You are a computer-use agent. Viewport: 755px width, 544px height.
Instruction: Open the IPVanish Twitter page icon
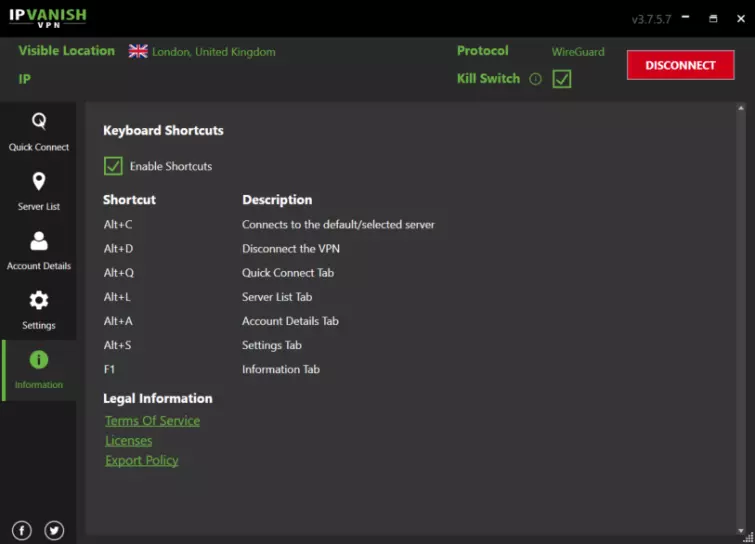pyautogui.click(x=54, y=530)
